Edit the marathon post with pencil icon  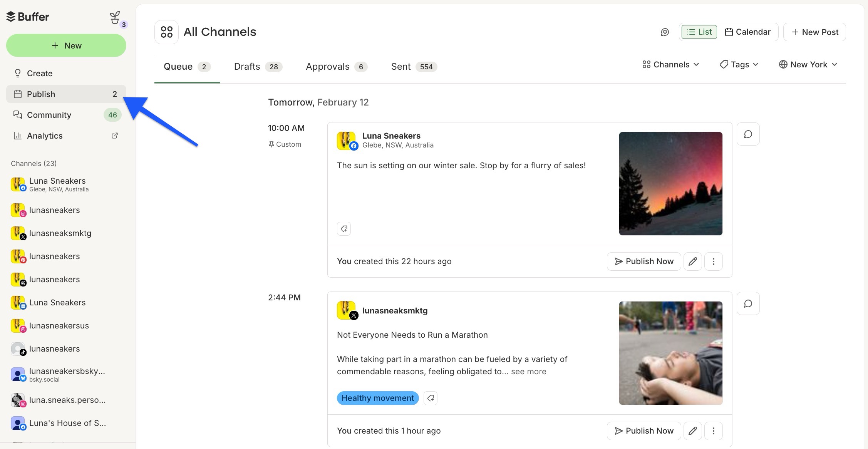pos(693,431)
